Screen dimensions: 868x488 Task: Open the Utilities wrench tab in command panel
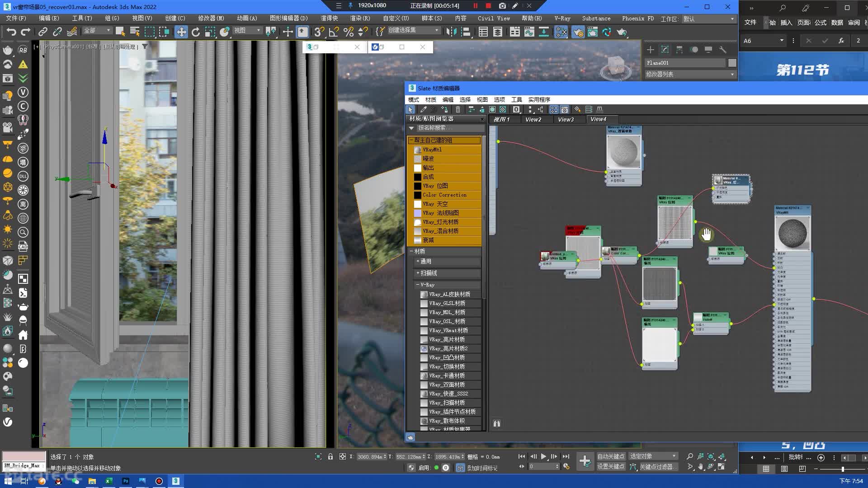(723, 50)
